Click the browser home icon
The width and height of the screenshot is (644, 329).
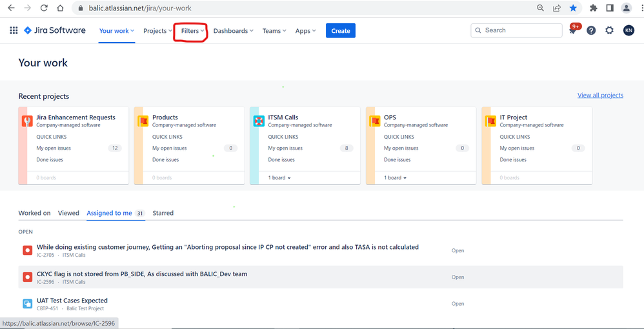click(x=61, y=8)
